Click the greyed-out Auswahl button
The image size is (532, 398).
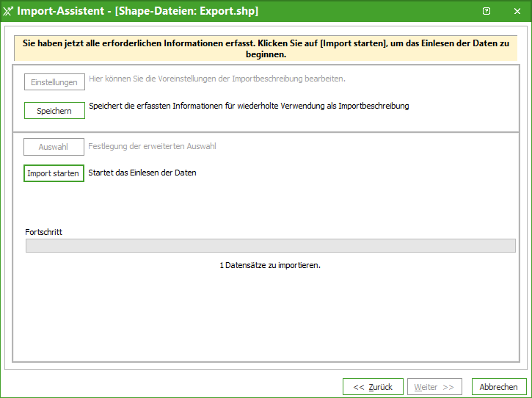tap(54, 147)
